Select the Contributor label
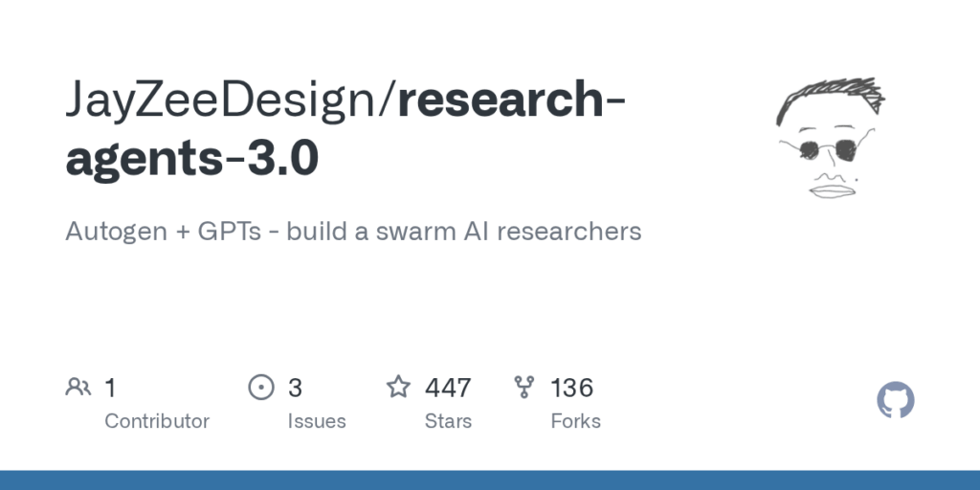The image size is (980, 490). (157, 421)
